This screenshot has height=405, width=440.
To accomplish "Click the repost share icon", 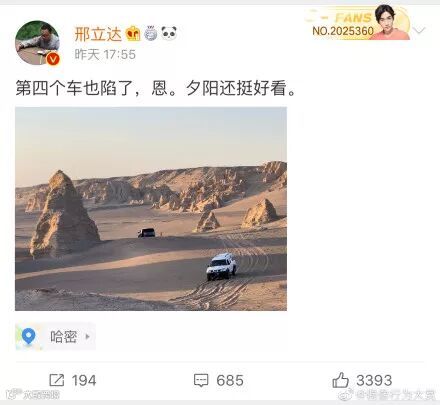I will (57, 380).
